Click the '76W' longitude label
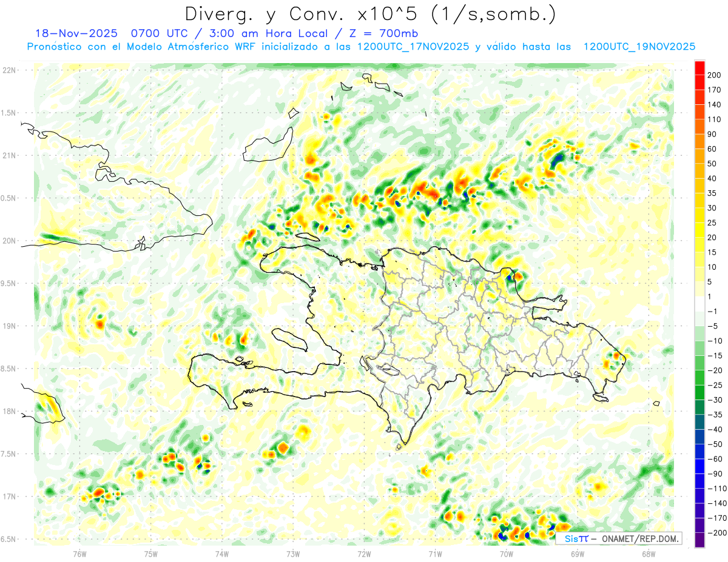728x562 pixels. pos(79,554)
